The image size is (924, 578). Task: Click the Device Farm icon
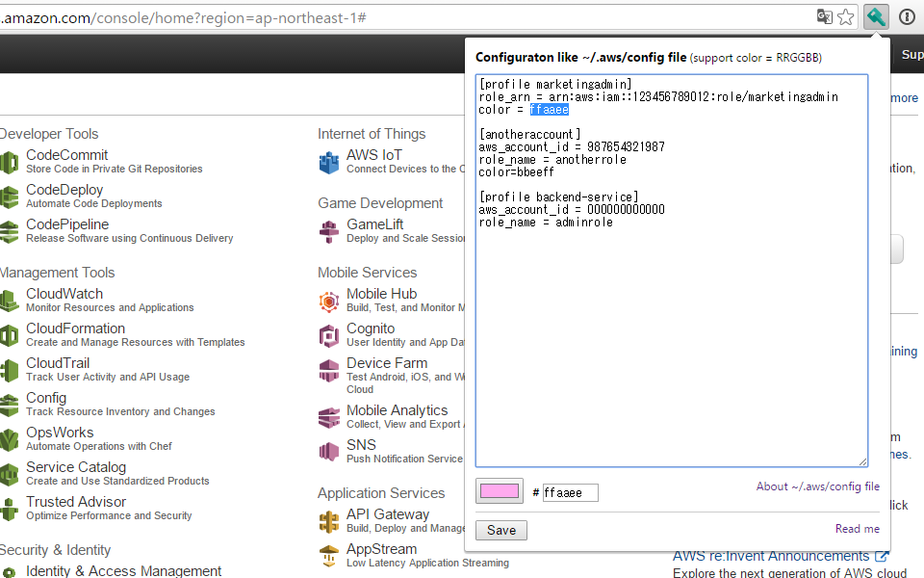(327, 372)
